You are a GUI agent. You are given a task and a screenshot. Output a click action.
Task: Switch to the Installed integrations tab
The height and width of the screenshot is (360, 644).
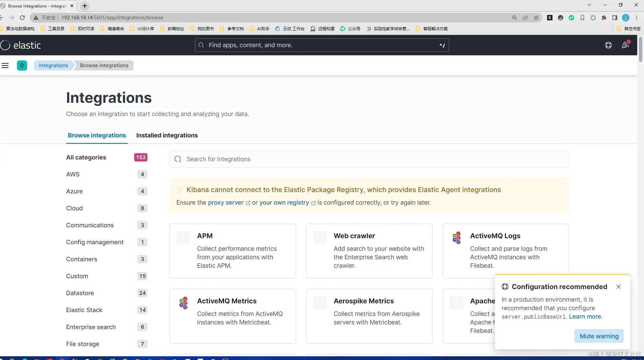167,135
